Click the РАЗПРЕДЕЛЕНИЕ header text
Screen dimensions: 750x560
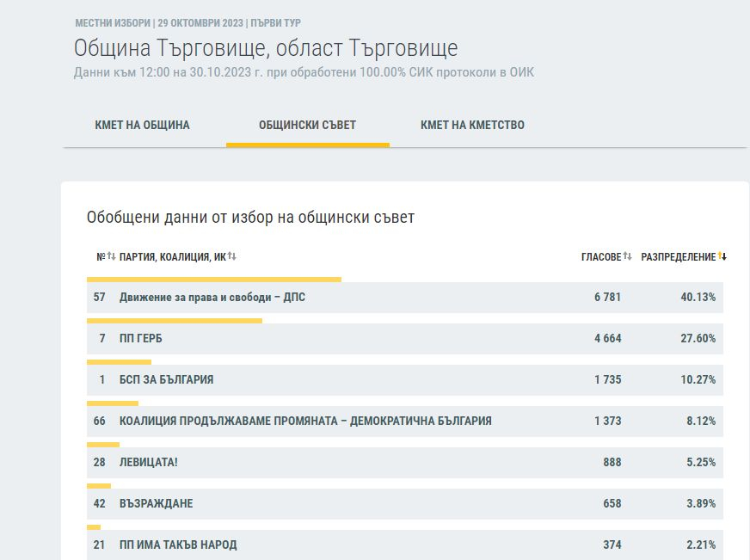click(679, 257)
